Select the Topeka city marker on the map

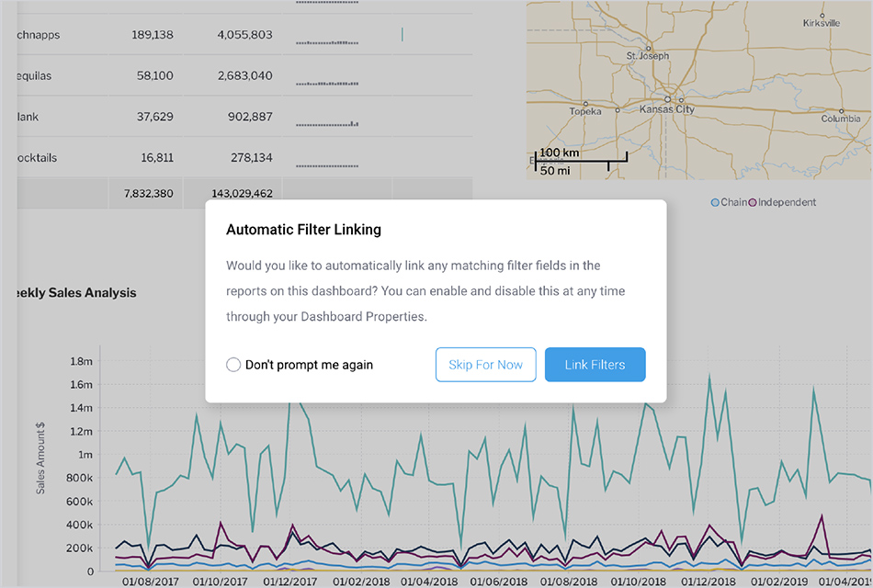coord(585,102)
